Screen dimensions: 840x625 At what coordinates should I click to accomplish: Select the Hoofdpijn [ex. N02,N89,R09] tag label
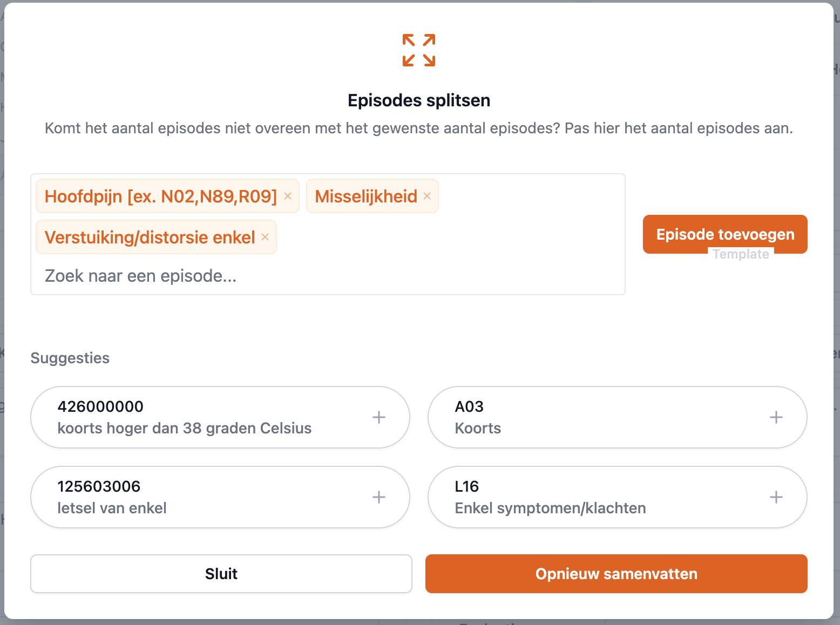[160, 196]
